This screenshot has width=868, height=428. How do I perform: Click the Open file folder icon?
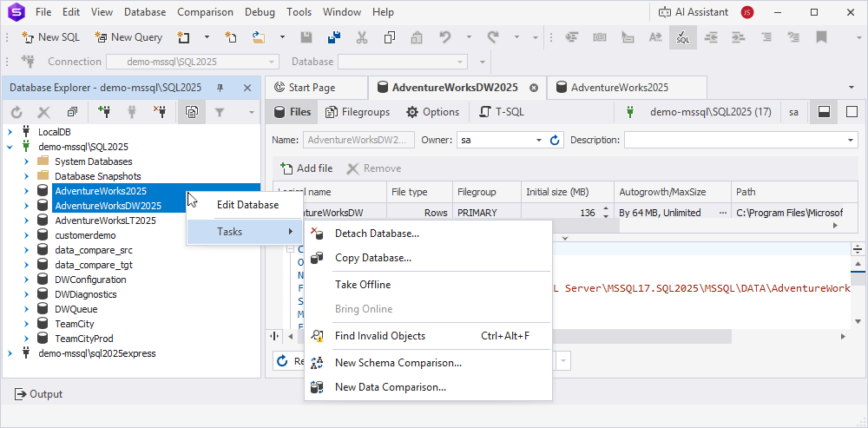point(259,37)
